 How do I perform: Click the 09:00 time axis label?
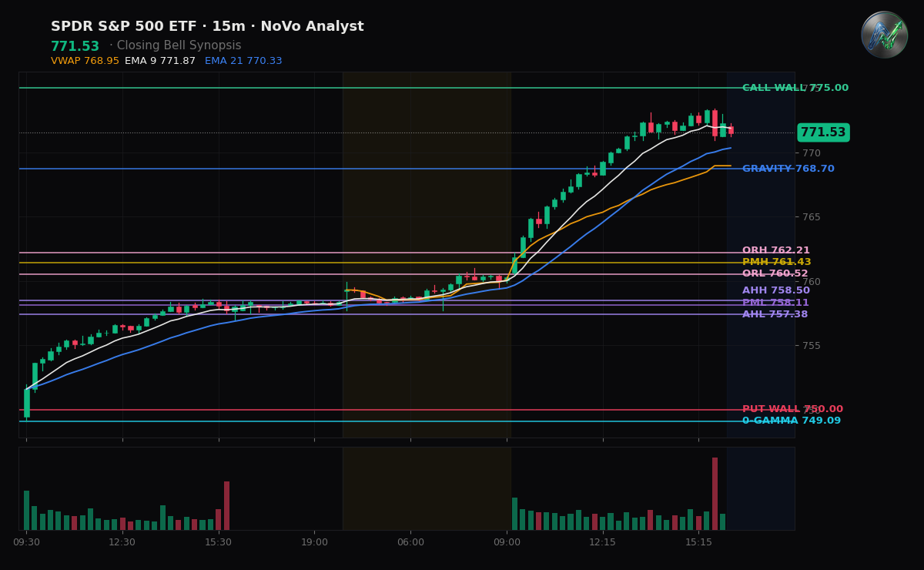pyautogui.click(x=507, y=542)
